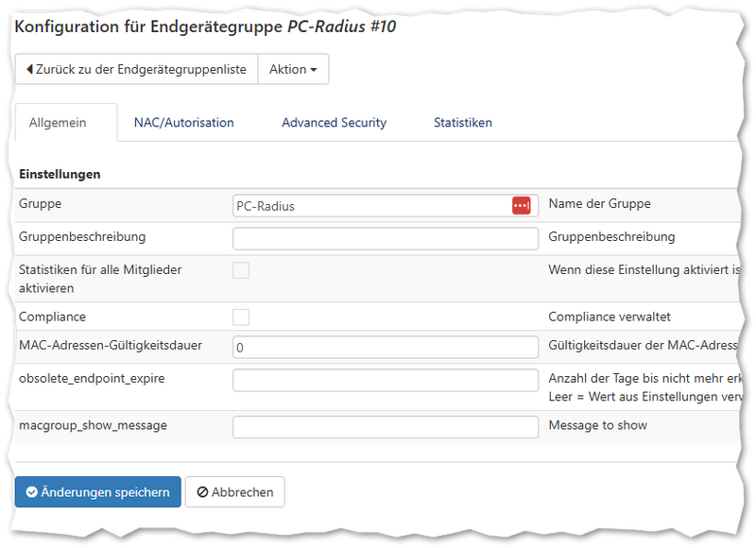Switch to the NAC/Autorisation tab

point(183,123)
